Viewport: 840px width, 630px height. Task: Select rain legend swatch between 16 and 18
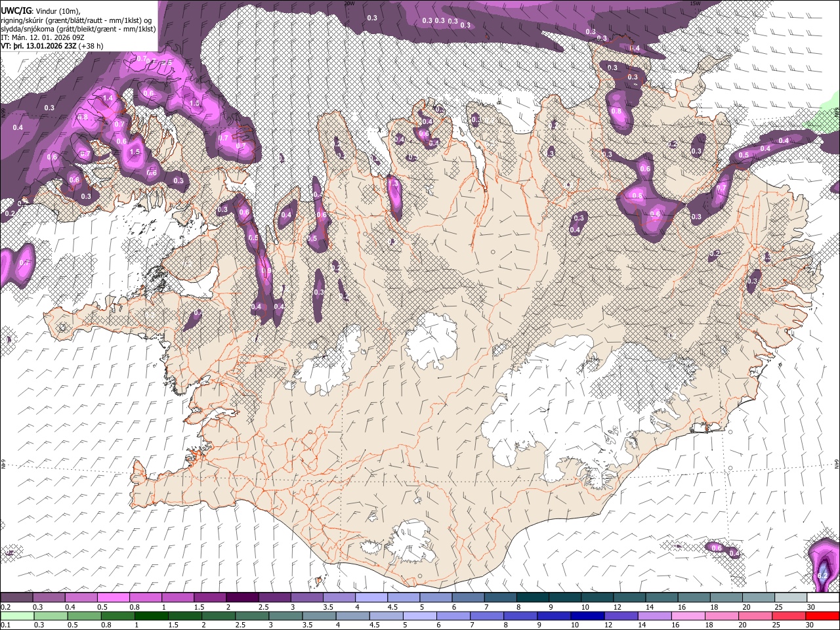click(x=689, y=616)
